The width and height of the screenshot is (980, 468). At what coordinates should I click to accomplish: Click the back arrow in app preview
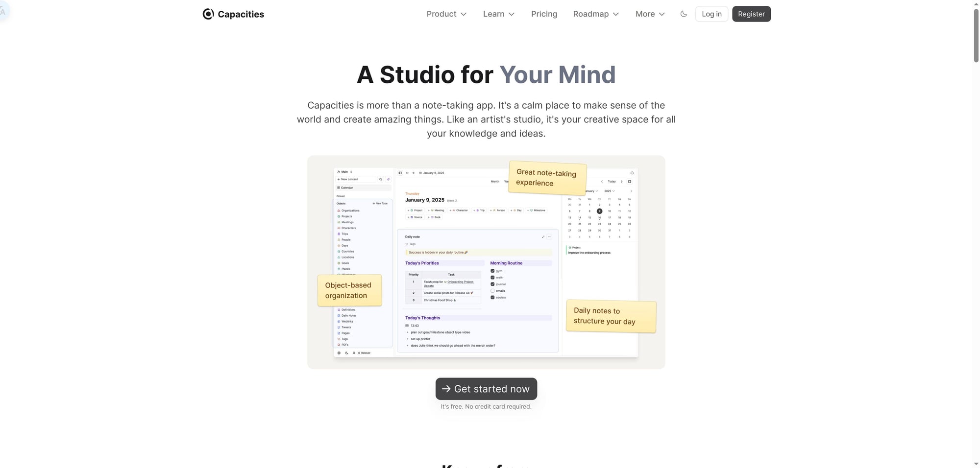click(407, 173)
